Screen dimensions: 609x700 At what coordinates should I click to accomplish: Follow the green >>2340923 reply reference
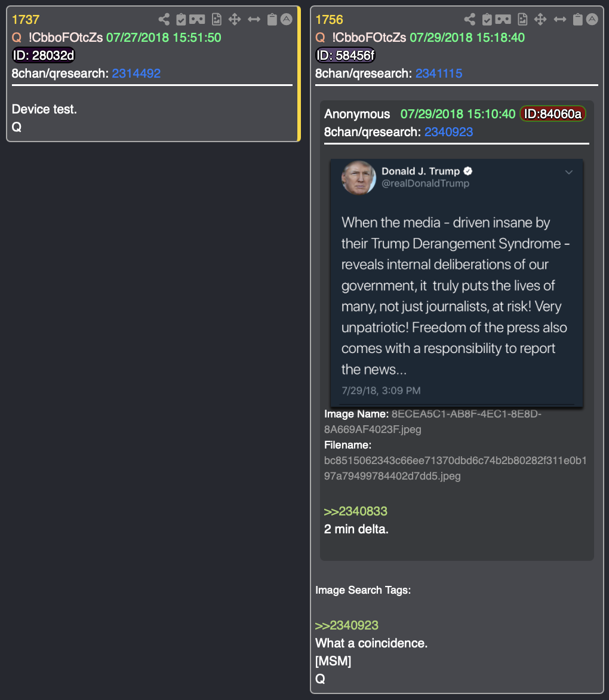[347, 625]
